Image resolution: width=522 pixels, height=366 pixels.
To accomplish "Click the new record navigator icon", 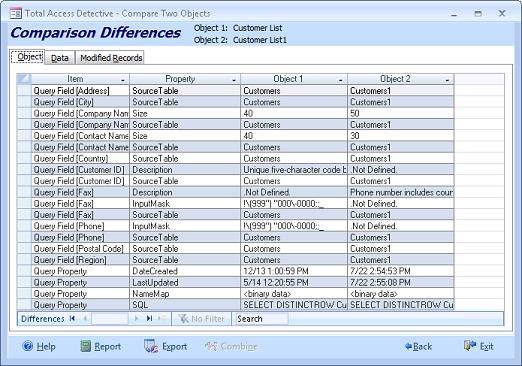I will pos(163,319).
